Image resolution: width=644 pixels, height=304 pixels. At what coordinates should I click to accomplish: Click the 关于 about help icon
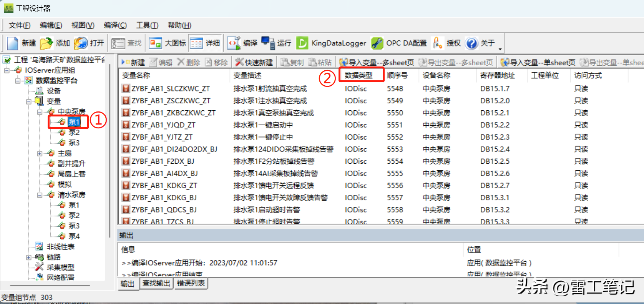click(x=471, y=43)
